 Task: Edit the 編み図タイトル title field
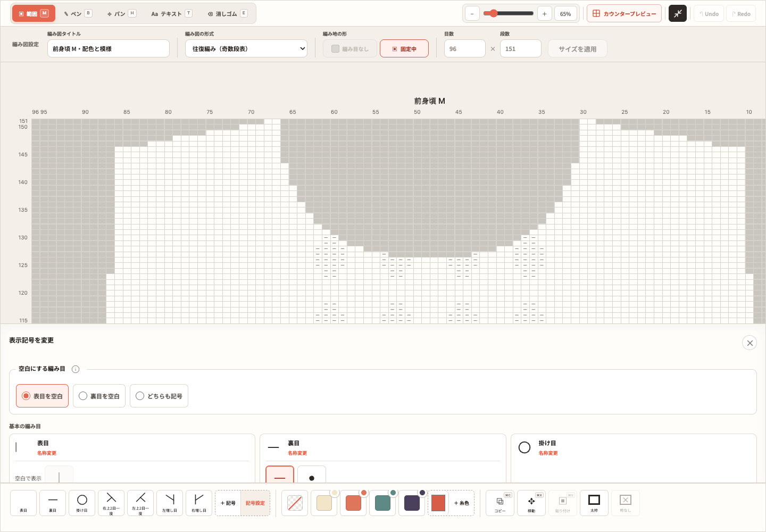109,48
